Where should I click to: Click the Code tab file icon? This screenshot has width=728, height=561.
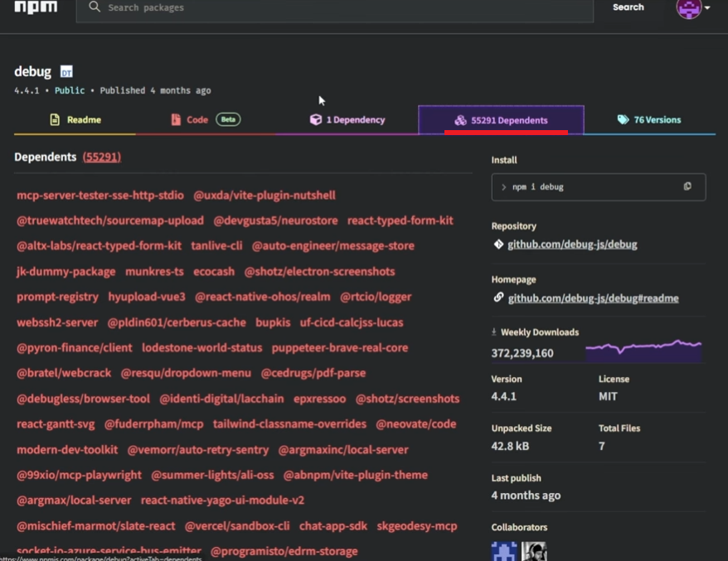tap(176, 119)
